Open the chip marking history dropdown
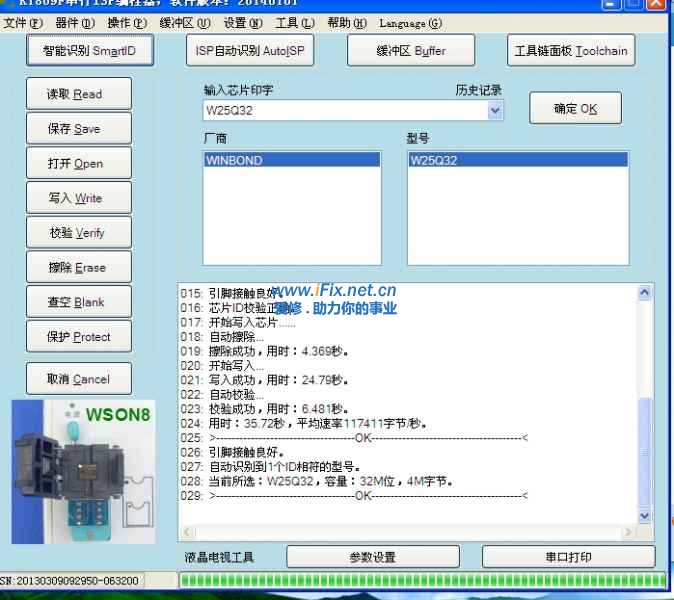 [x=495, y=110]
